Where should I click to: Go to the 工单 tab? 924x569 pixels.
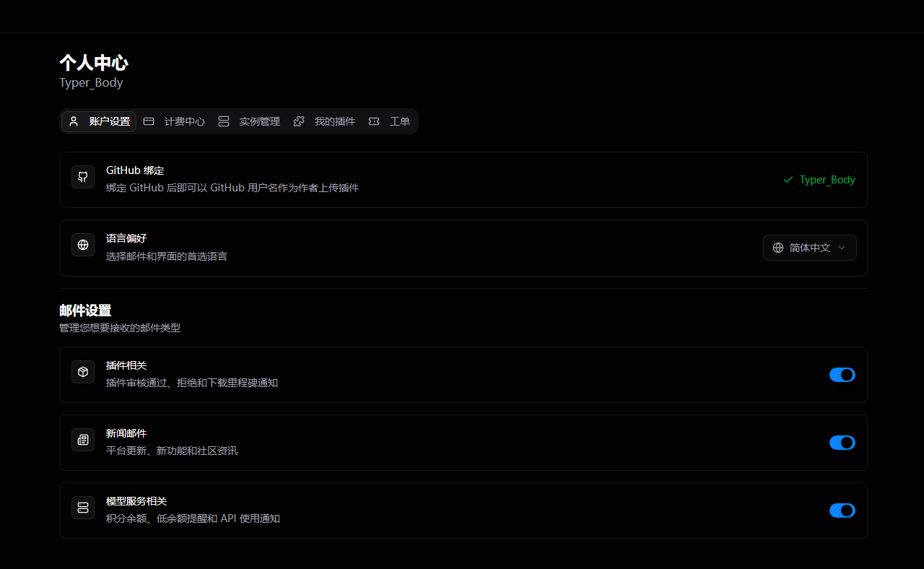coord(389,121)
